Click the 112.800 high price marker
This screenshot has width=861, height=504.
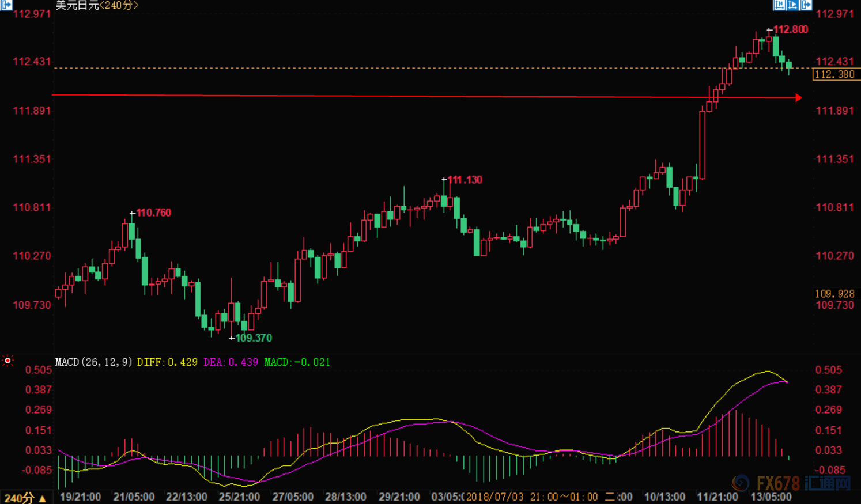coord(790,29)
